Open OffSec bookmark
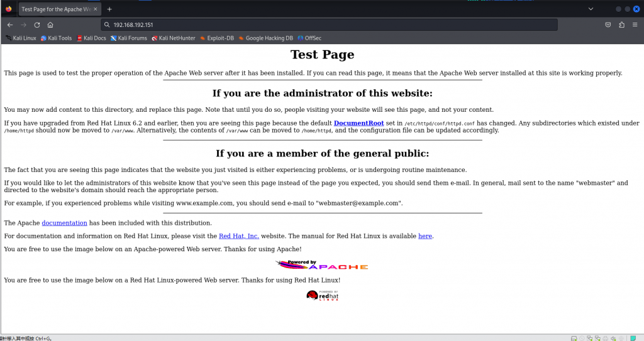644x341 pixels. pyautogui.click(x=309, y=38)
